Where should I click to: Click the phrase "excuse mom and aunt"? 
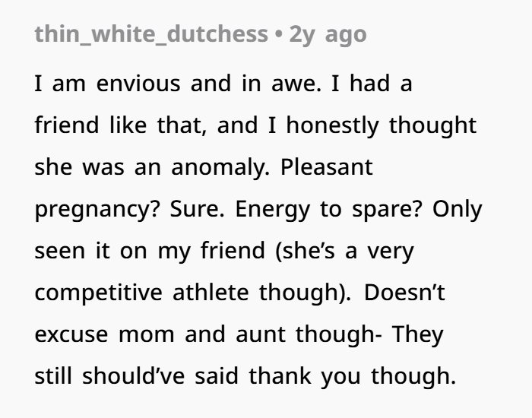[160, 334]
